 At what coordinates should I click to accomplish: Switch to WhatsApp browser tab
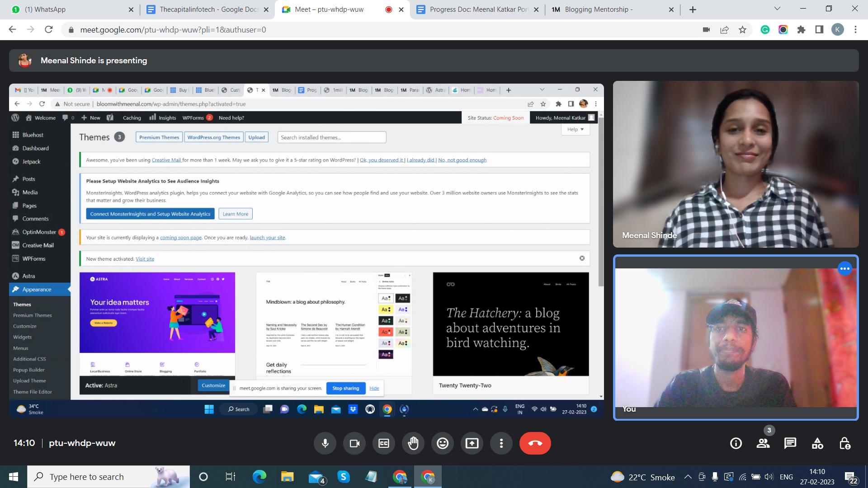pos(72,9)
